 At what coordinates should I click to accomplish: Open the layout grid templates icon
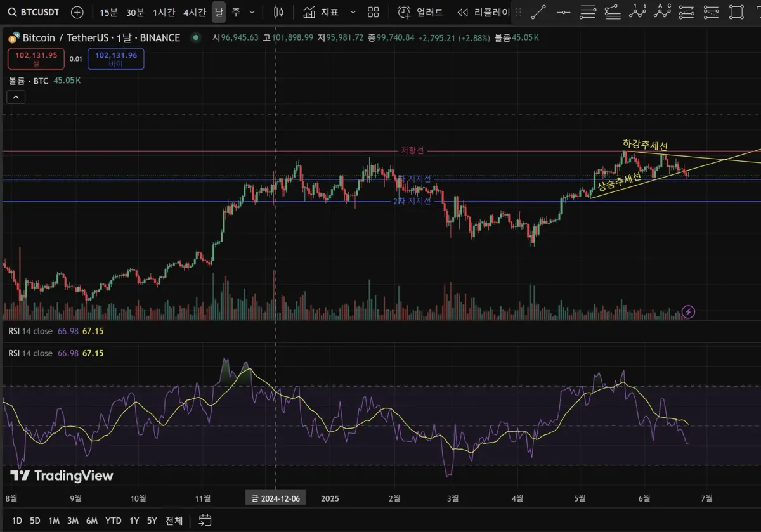[x=374, y=12]
